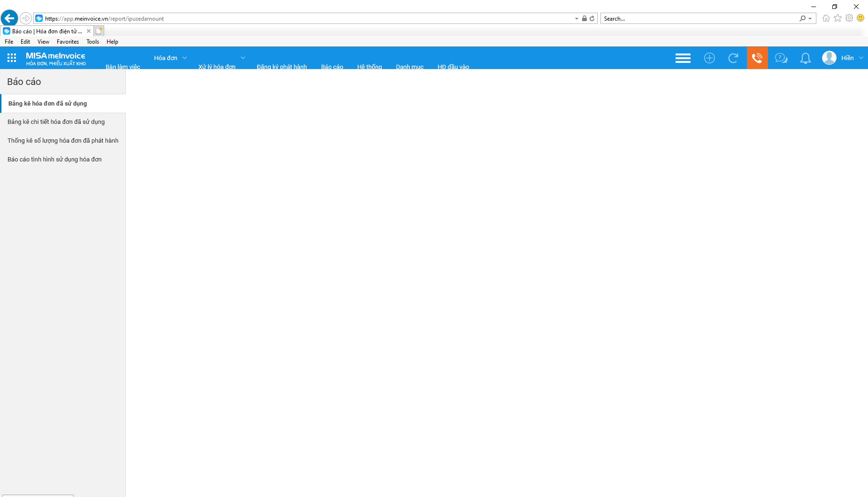This screenshot has width=868, height=497.
Task: Open the notifications bell icon
Action: 805,58
